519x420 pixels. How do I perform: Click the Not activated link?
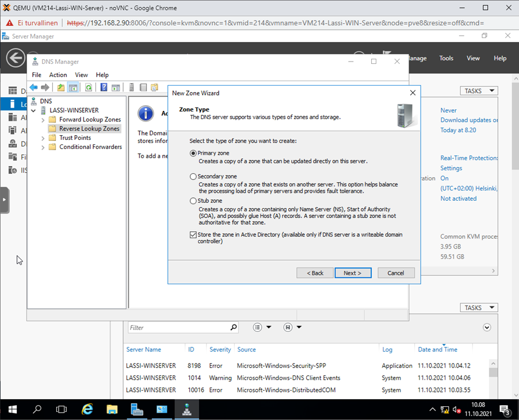click(x=459, y=198)
